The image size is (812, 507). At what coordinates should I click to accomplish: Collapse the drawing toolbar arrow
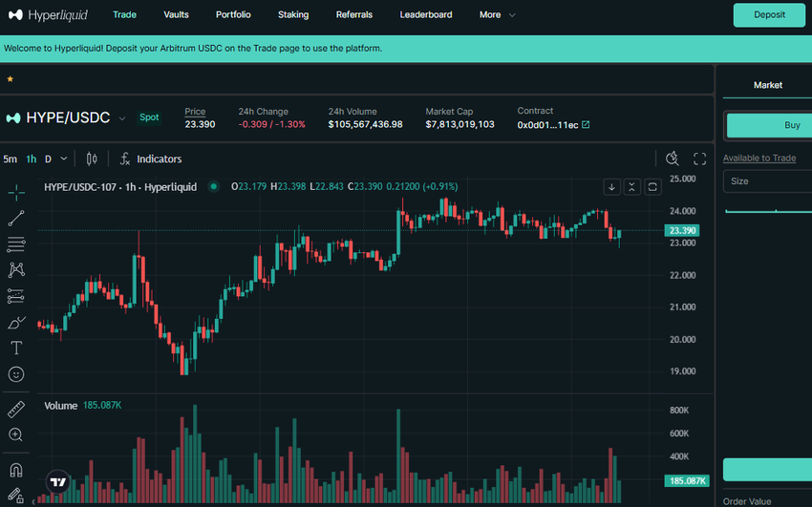pos(33,501)
